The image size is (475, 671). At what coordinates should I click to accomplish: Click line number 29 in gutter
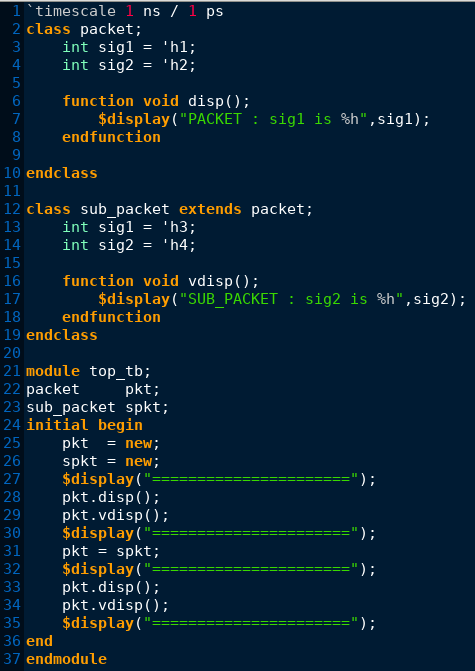click(x=12, y=514)
